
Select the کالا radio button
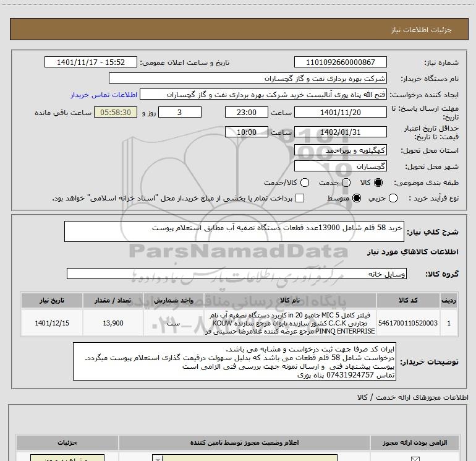point(378,183)
